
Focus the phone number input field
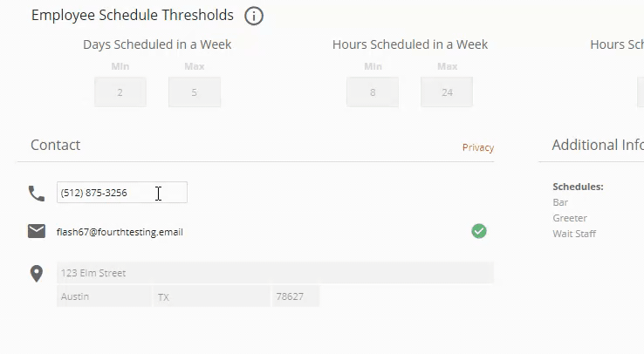(121, 193)
